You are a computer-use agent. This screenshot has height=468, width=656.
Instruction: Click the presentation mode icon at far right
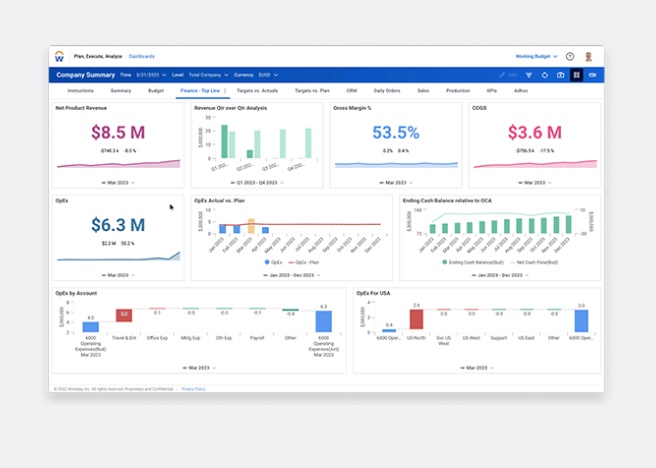click(592, 75)
